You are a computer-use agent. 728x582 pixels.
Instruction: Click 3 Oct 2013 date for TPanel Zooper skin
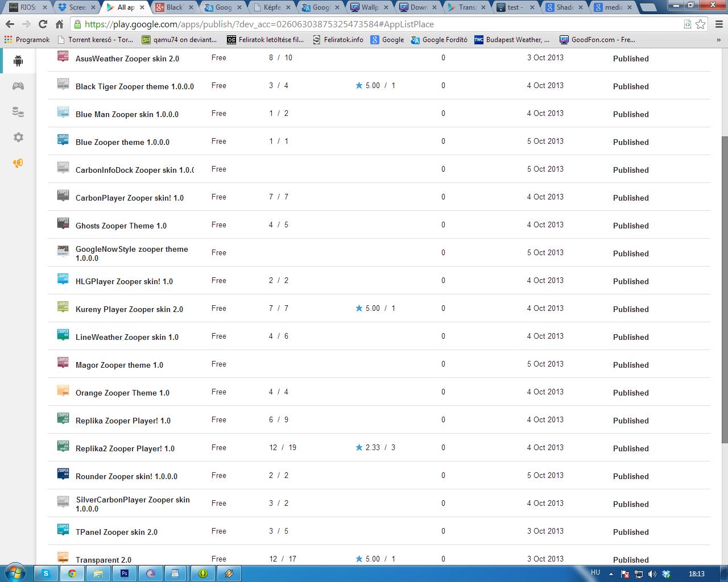tap(545, 531)
